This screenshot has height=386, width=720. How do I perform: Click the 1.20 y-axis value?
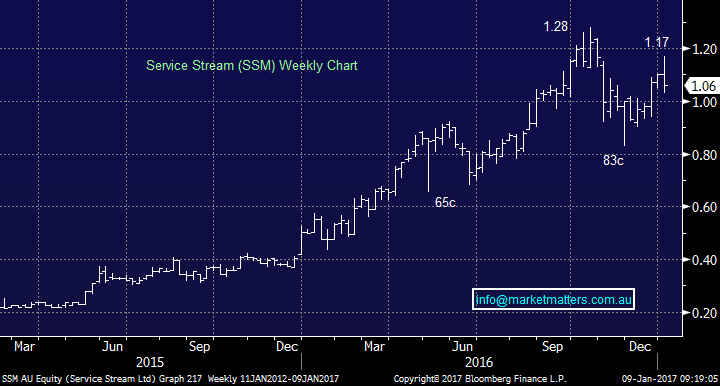point(704,49)
